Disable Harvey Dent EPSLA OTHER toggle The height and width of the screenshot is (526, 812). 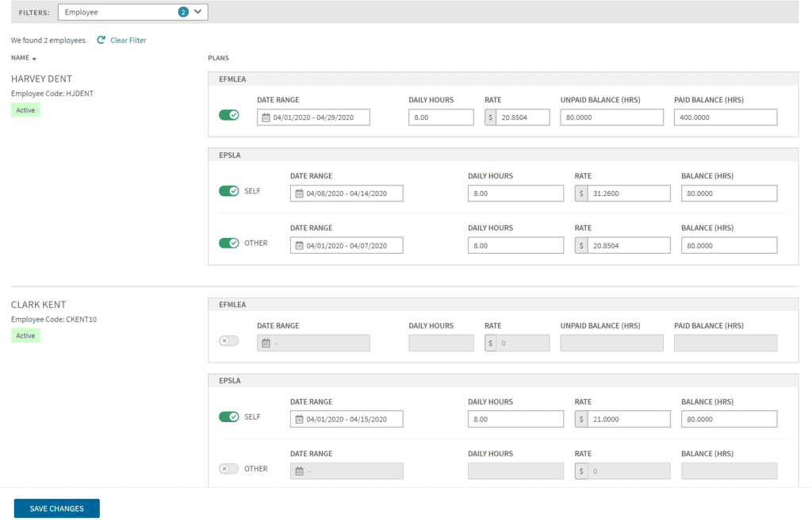point(229,243)
